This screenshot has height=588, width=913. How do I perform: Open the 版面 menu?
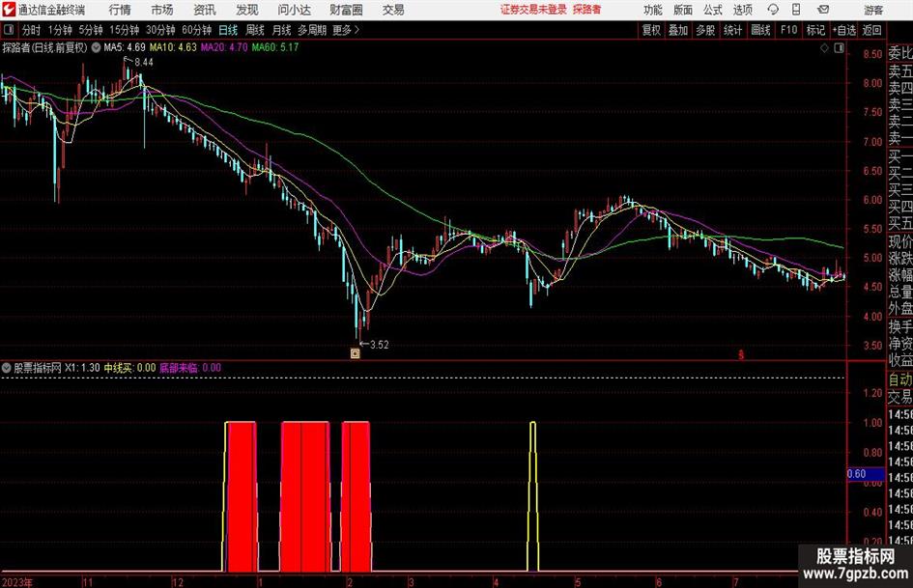pos(683,10)
